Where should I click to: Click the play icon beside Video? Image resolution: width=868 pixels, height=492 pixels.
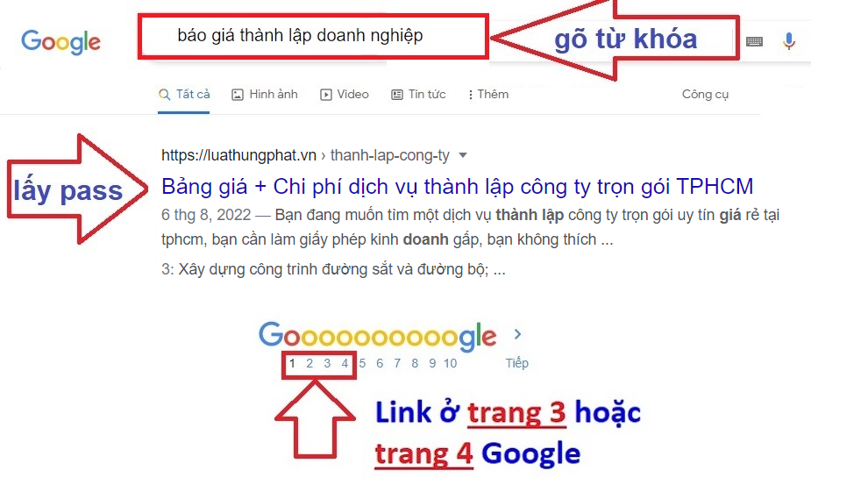point(326,95)
